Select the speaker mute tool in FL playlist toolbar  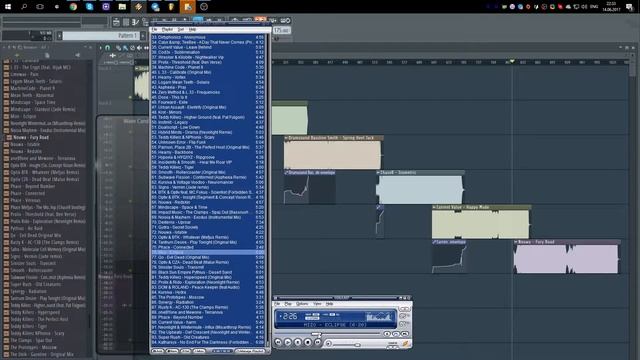coord(139,48)
